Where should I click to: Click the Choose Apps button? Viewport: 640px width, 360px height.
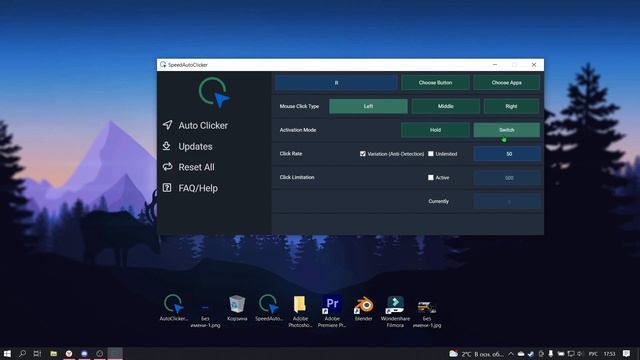pos(507,82)
